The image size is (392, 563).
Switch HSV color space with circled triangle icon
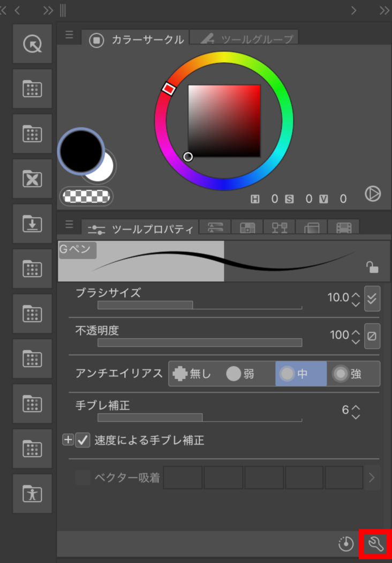coord(373,194)
